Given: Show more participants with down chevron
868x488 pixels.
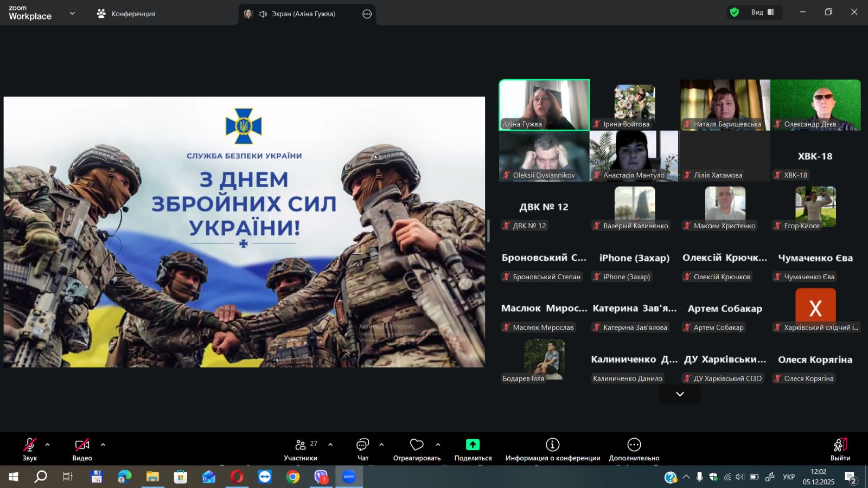Looking at the screenshot, I should (x=680, y=394).
